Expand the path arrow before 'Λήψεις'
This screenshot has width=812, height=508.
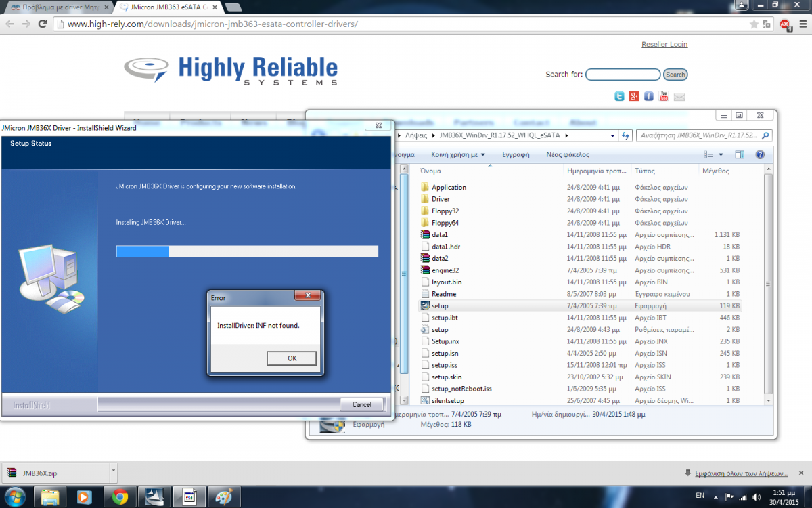pyautogui.click(x=399, y=135)
